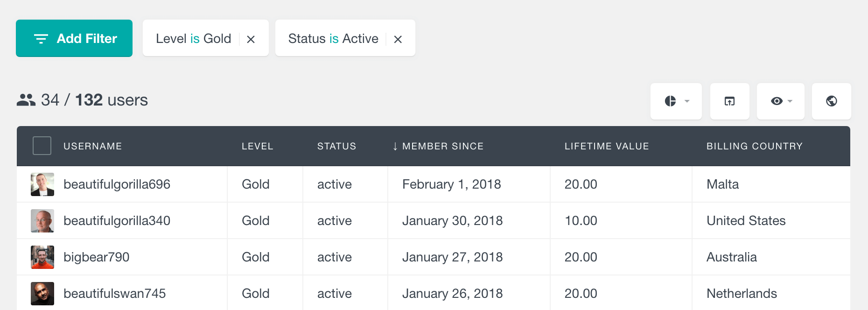Toggle the Member Since sort order
This screenshot has width=868, height=310.
[x=438, y=146]
